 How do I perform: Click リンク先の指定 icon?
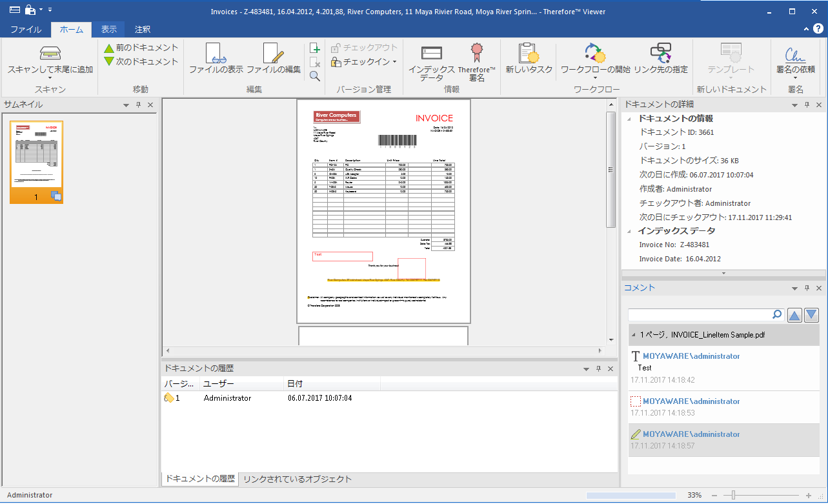(660, 52)
